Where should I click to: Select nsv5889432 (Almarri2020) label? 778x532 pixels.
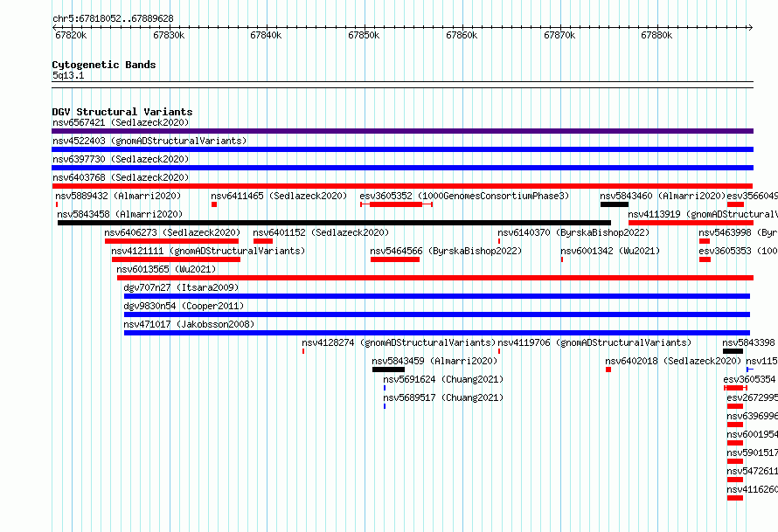118,196
